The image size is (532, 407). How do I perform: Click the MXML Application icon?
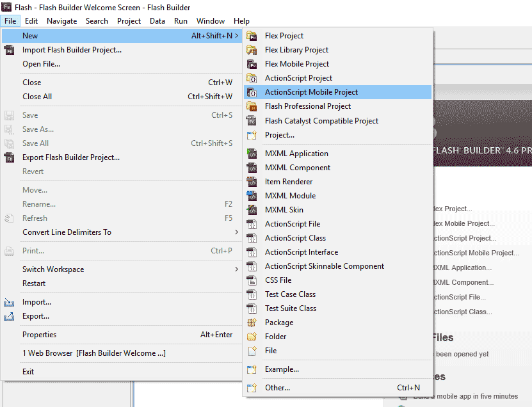tap(252, 154)
